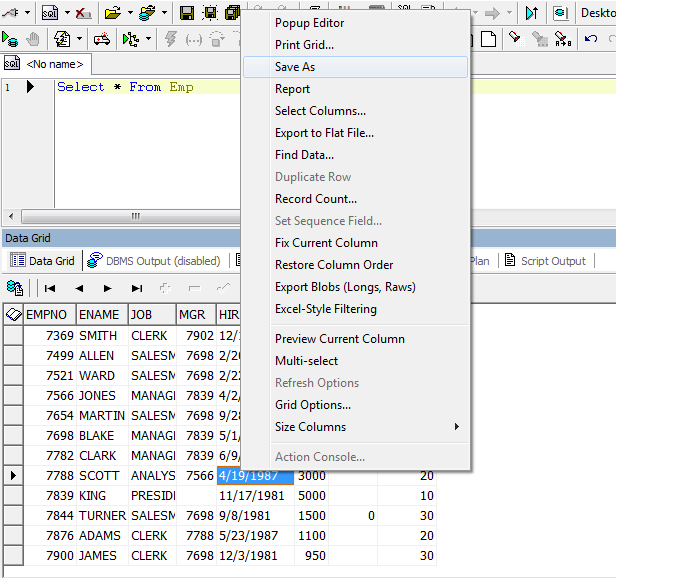
Task: Click the Find and Replace A→B icon
Action: tap(563, 39)
